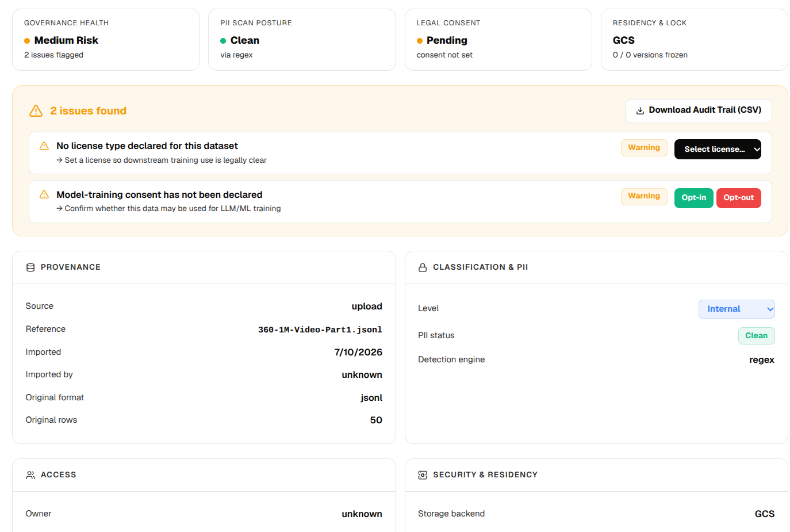Open the Legal Consent Pending card
The image size is (790, 532).
tap(498, 40)
